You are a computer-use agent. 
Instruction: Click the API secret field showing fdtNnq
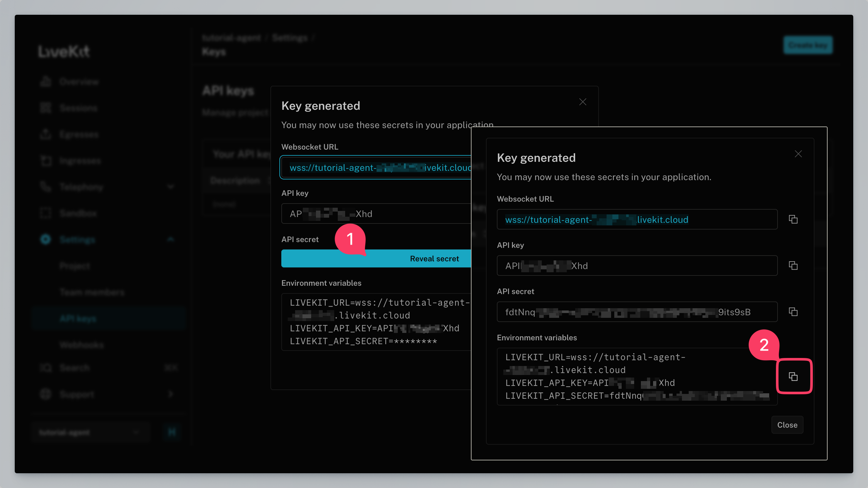coord(637,312)
